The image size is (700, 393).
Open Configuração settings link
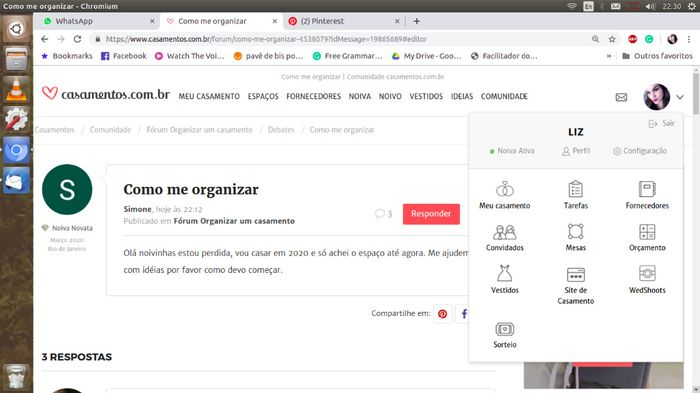640,151
